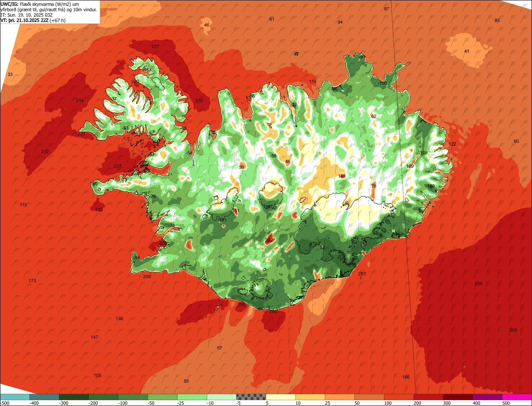Click the map value 122

tap(452, 144)
